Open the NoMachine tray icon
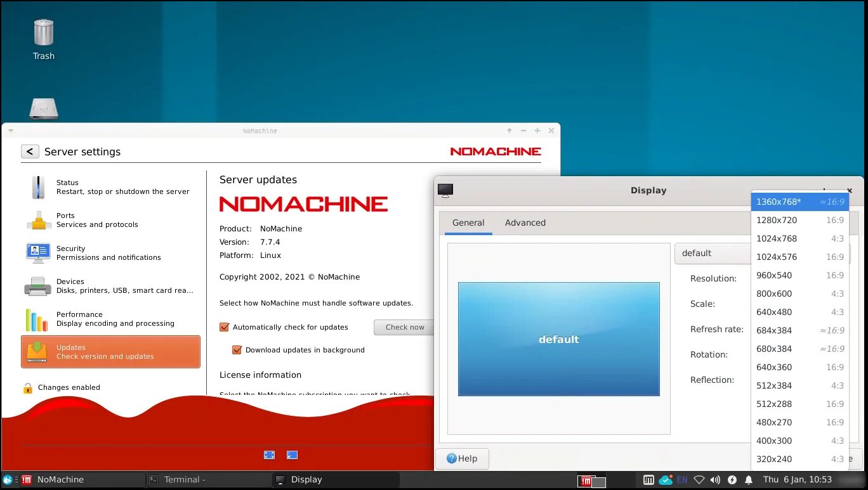The height and width of the screenshot is (490, 868). (x=648, y=480)
